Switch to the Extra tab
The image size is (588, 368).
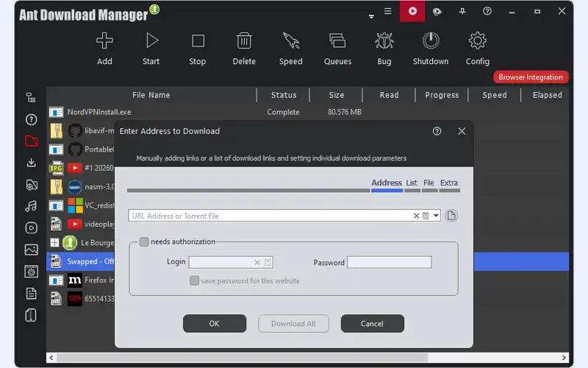click(x=449, y=183)
